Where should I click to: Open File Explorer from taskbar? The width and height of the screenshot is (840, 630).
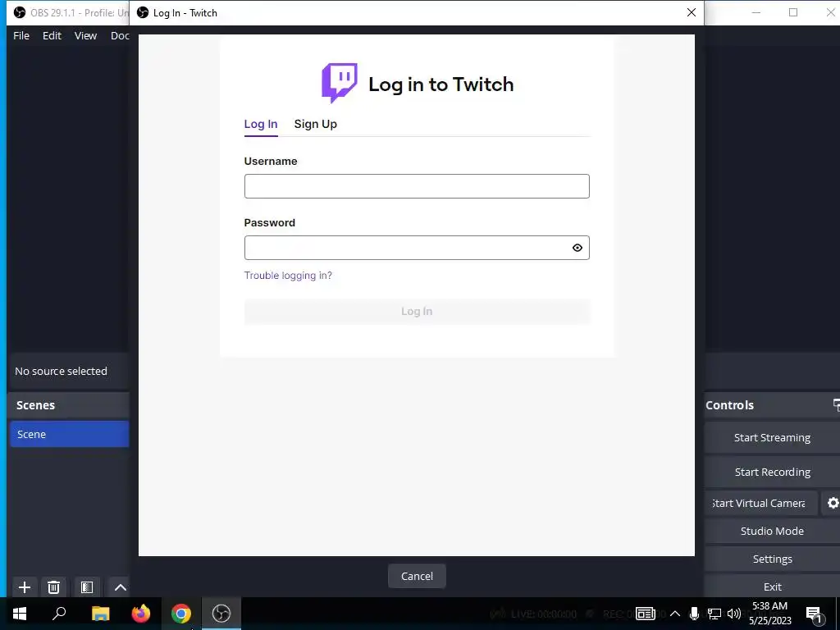[x=100, y=614]
